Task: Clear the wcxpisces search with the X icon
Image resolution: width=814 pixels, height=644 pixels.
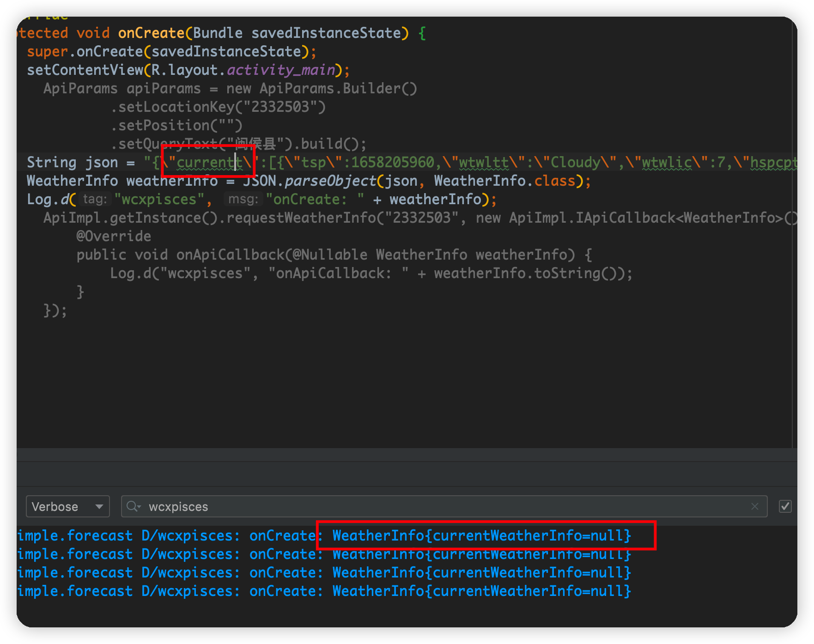Action: pyautogui.click(x=755, y=506)
